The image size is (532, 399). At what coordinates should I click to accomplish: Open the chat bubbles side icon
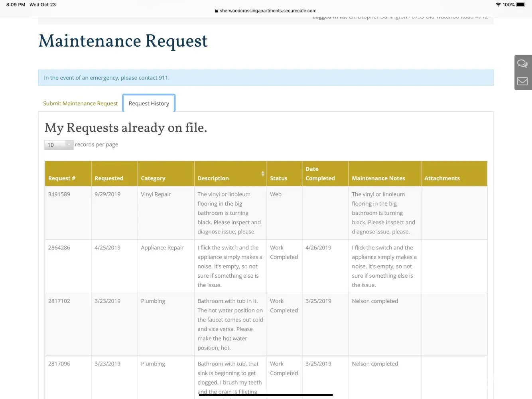(522, 63)
